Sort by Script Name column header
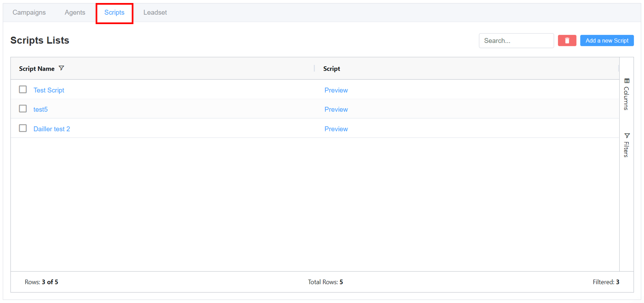The height and width of the screenshot is (303, 644). click(37, 69)
